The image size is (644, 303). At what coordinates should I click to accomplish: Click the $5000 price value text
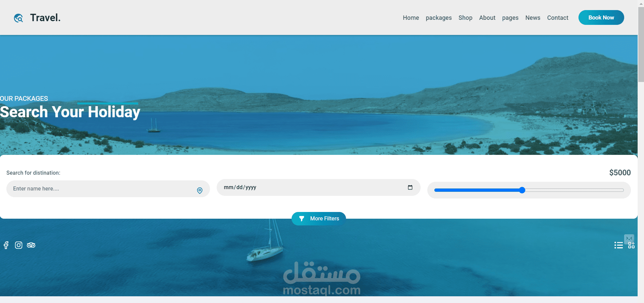[x=620, y=173]
